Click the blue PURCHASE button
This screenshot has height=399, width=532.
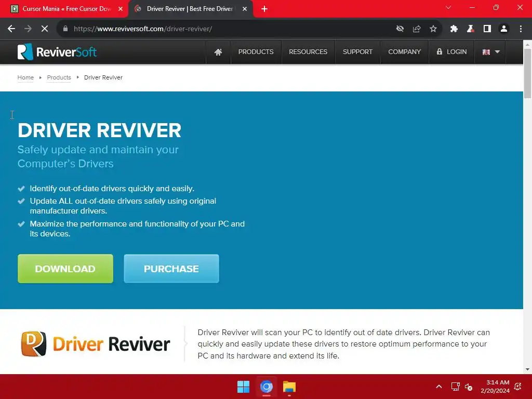(171, 269)
